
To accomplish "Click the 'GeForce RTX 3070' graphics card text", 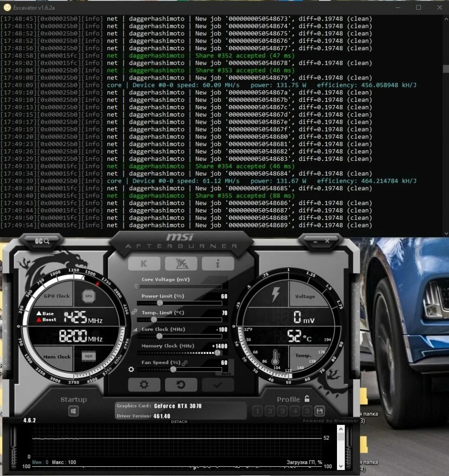I will coord(178,406).
